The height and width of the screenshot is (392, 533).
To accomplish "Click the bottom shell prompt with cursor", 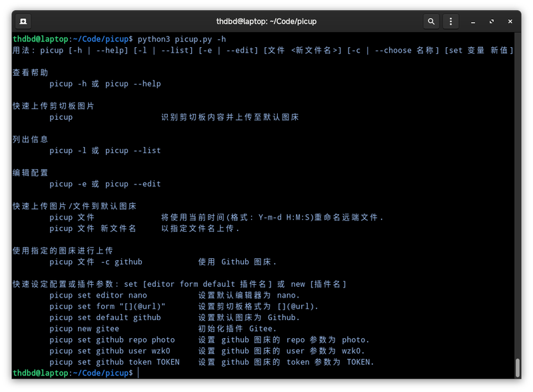I will [x=76, y=373].
